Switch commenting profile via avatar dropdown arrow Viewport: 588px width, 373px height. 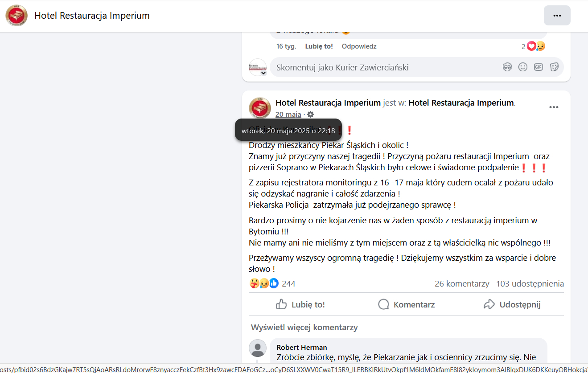coord(263,73)
